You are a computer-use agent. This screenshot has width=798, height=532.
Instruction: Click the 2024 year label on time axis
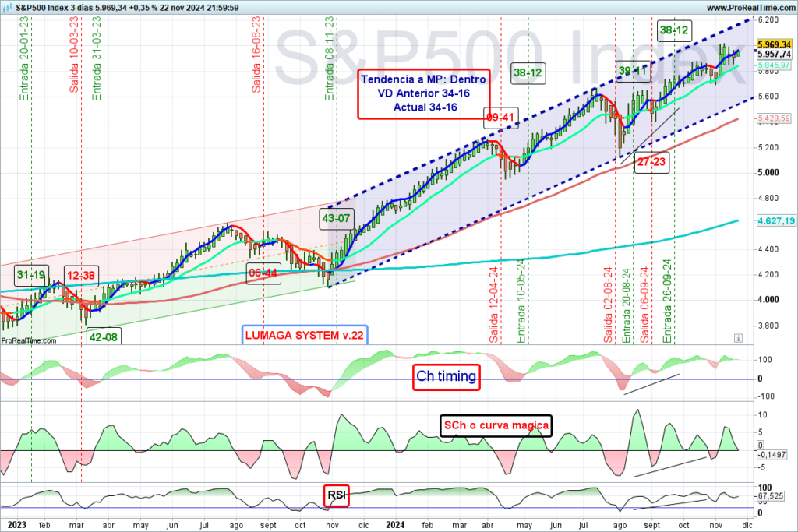[x=395, y=525]
